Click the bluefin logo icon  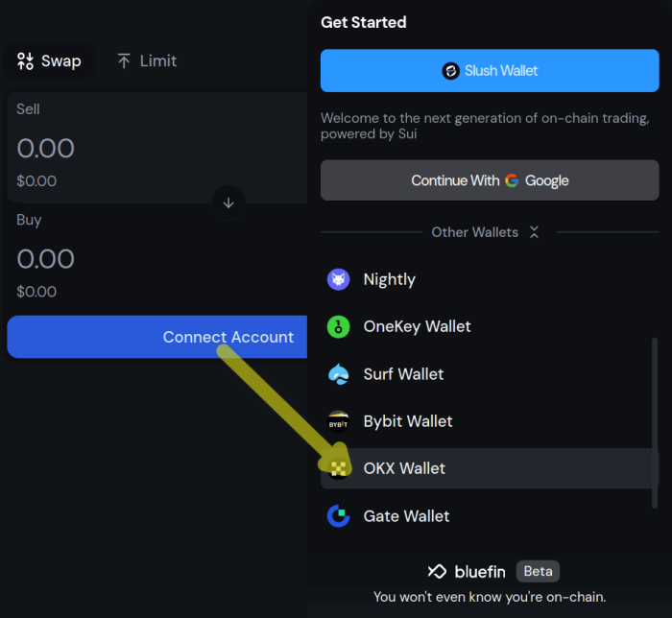(x=437, y=571)
